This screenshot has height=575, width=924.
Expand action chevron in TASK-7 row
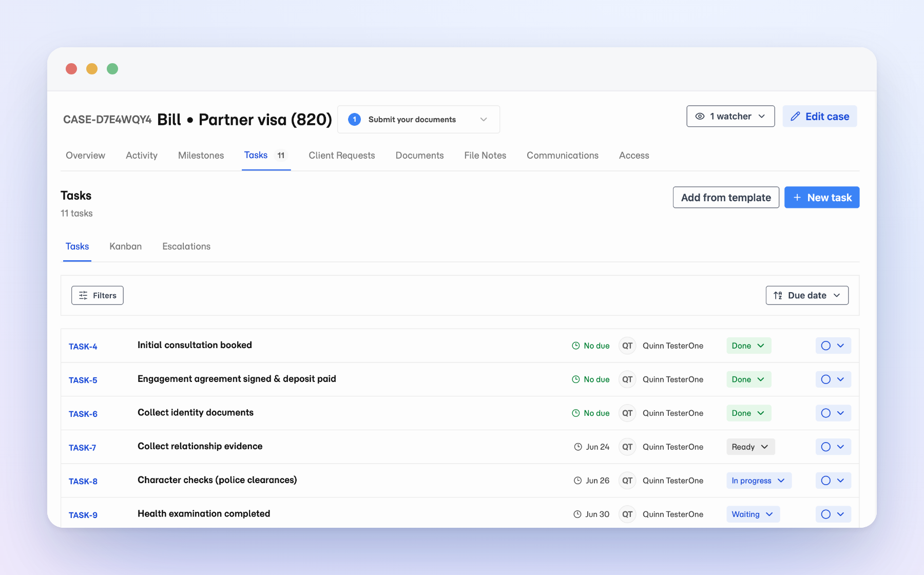841,447
